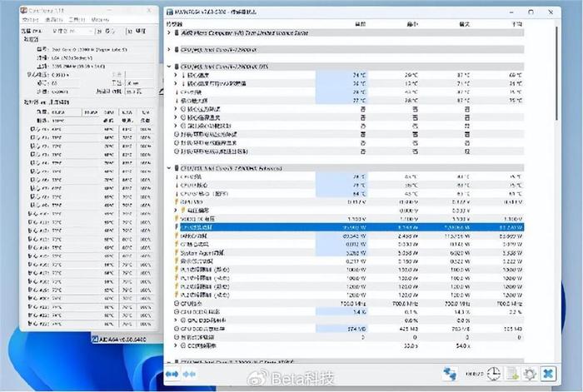
Task: Click the grayed collapse-columns arrows icon in HWiNFO toolbar
Action: click(189, 374)
